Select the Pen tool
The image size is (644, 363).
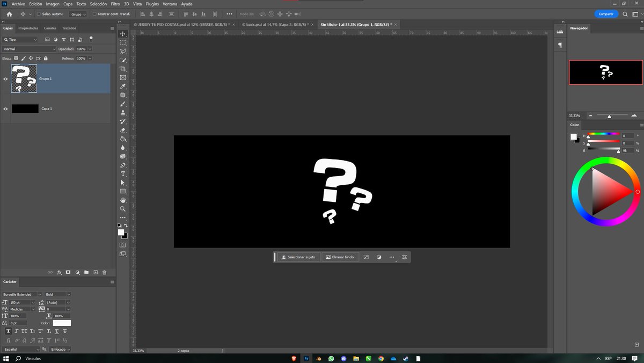[x=123, y=165]
